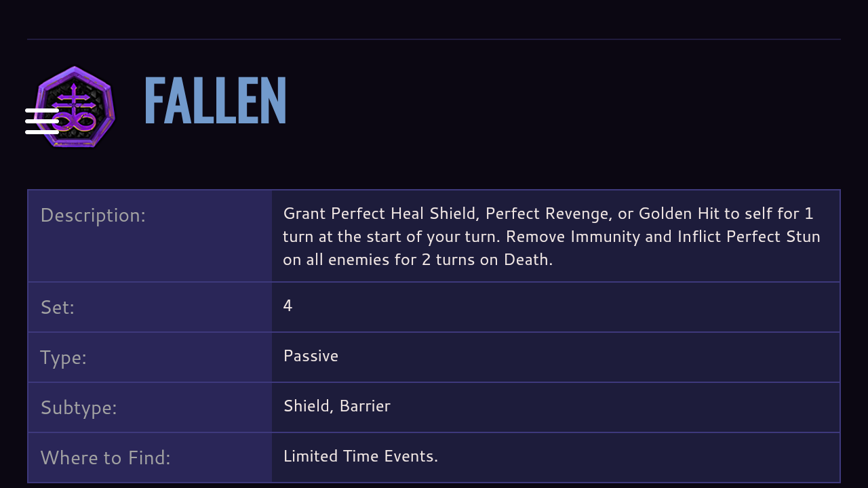Click the word Shield in Subtype row

click(x=307, y=406)
